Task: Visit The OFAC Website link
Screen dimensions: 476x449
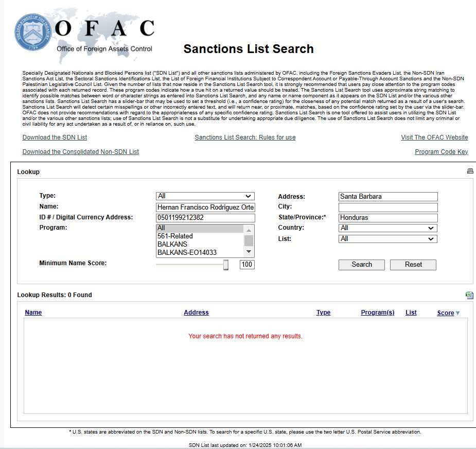Action: (434, 137)
